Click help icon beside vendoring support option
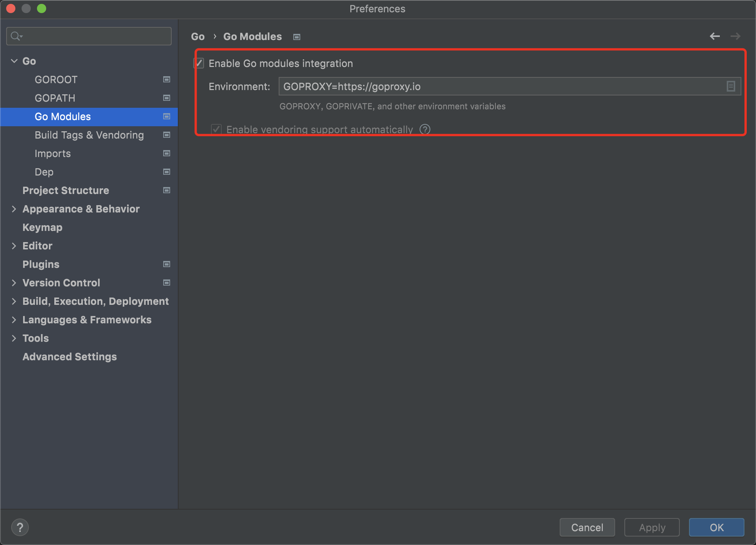The width and height of the screenshot is (756, 545). pos(425,129)
